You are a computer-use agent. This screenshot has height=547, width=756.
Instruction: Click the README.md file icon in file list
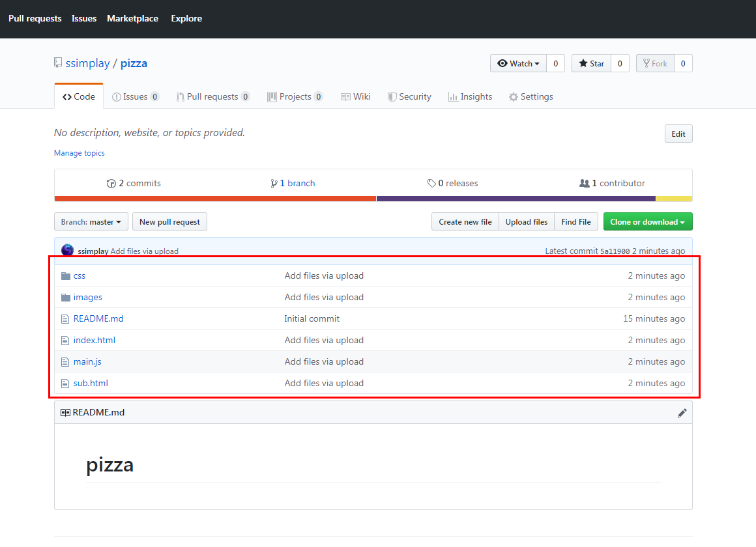[x=65, y=319]
